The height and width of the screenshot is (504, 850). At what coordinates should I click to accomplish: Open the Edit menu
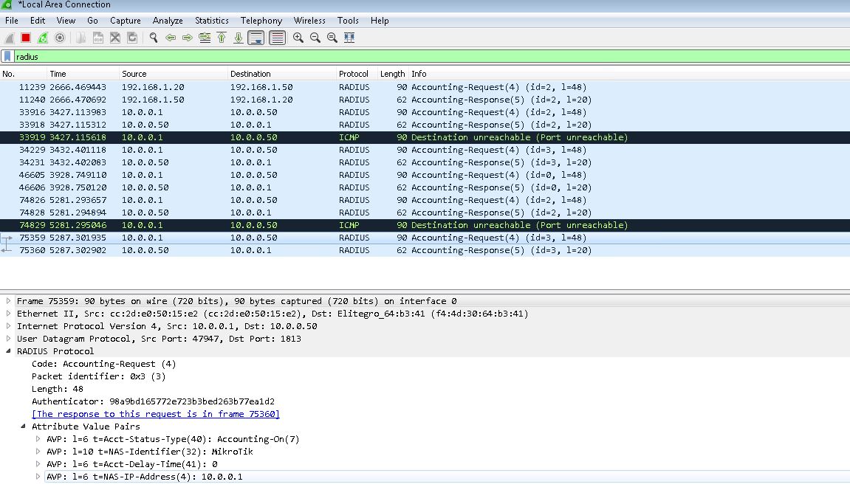38,21
